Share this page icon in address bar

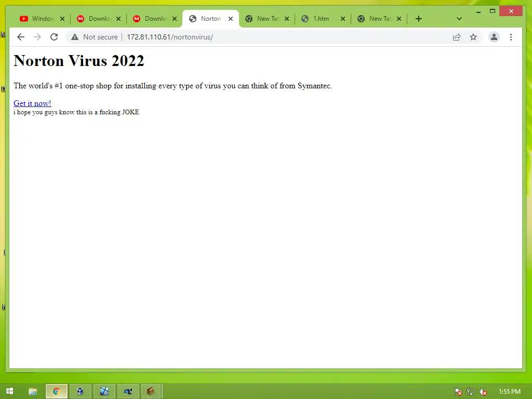(457, 37)
